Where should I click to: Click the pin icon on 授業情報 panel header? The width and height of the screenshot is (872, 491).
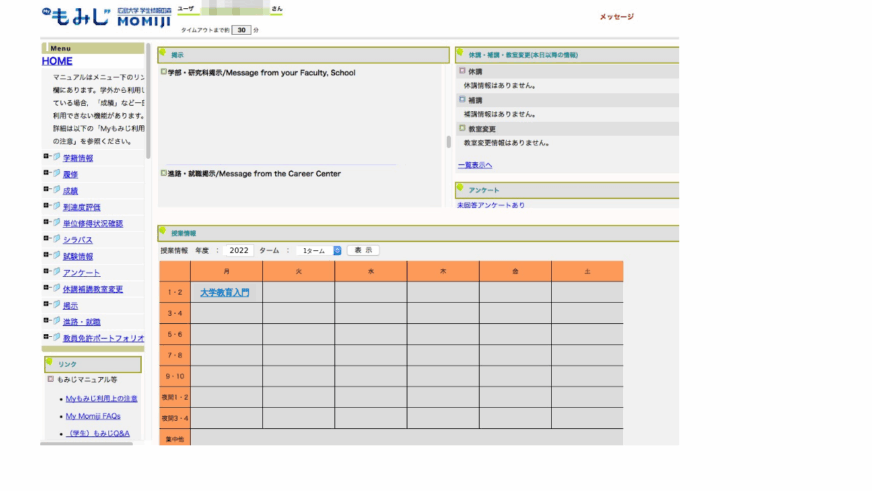pyautogui.click(x=164, y=232)
